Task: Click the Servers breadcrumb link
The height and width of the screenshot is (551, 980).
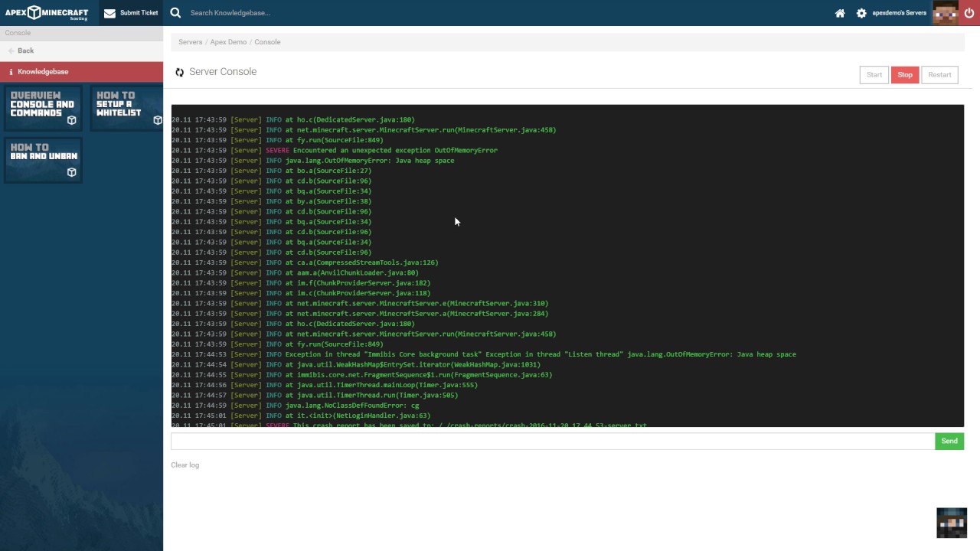Action: pyautogui.click(x=190, y=42)
